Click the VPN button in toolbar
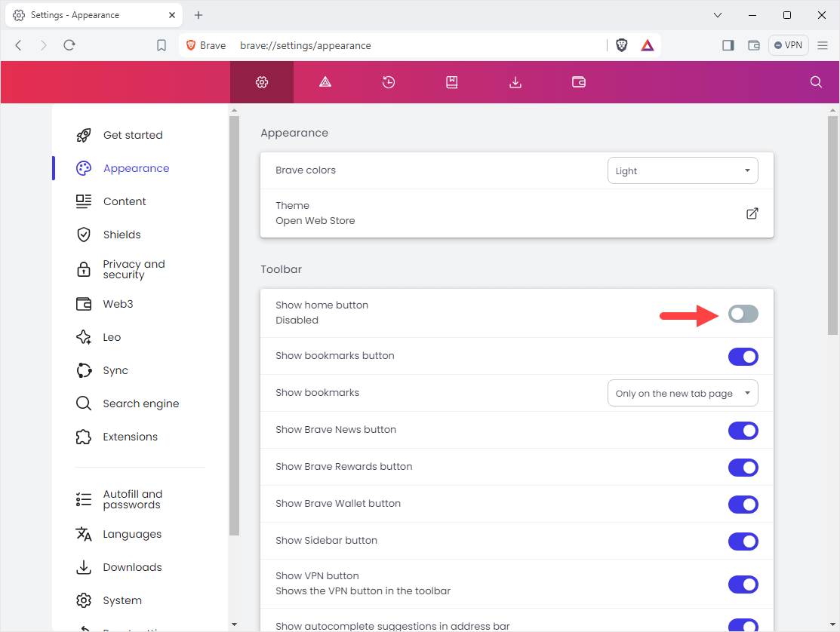This screenshot has height=632, width=840. [788, 45]
